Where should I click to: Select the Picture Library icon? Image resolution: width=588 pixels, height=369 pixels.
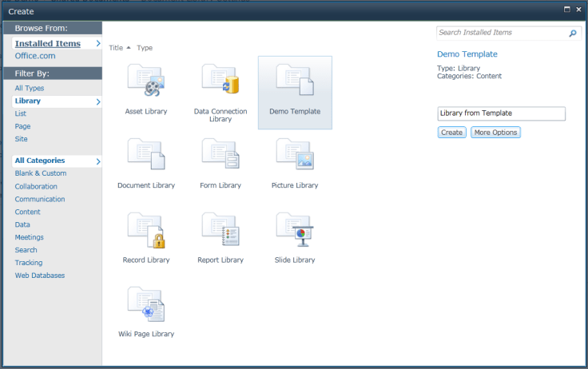point(294,156)
